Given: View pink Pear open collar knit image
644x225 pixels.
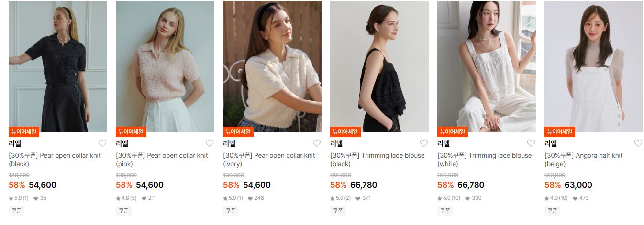Looking at the screenshot, I should pos(165,66).
